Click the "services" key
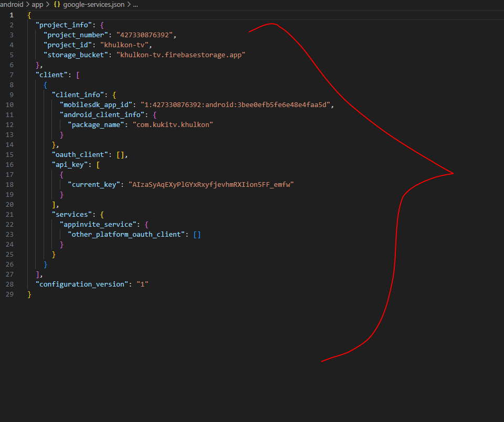The width and height of the screenshot is (504, 422). point(72,214)
